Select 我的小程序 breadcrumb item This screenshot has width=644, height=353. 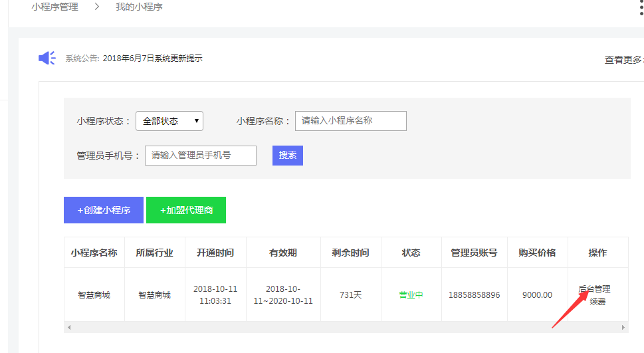[x=139, y=7]
